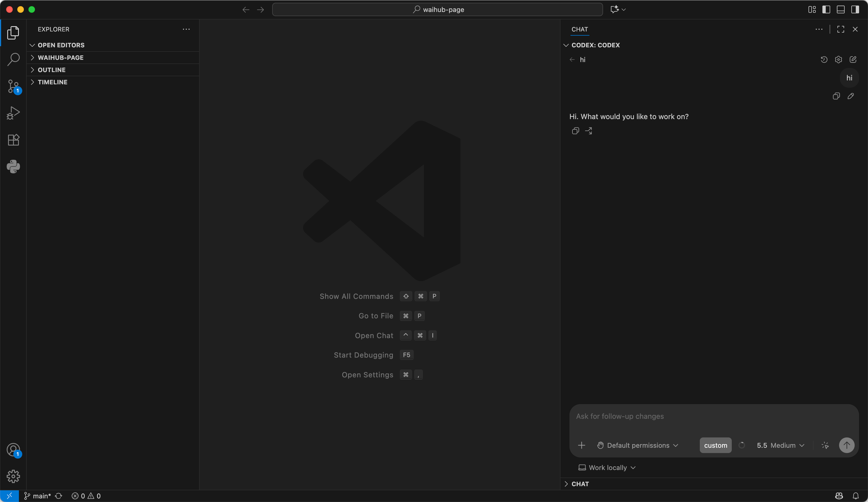Viewport: 868px width, 502px height.
Task: Click the Start Debugging shortcut hint
Action: pos(374,355)
